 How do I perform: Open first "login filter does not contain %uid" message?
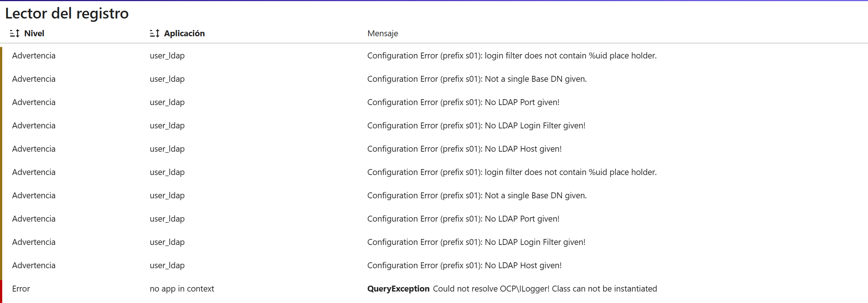(512, 55)
